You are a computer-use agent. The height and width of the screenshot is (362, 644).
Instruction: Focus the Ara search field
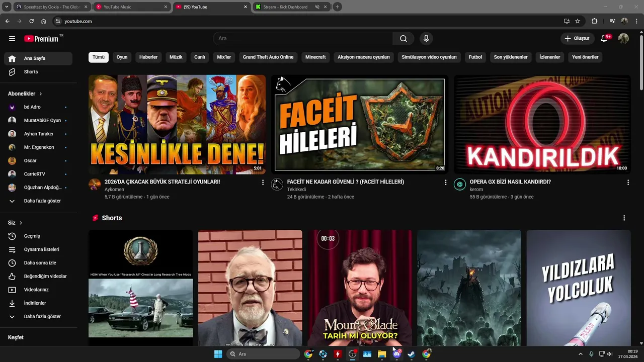click(x=303, y=39)
